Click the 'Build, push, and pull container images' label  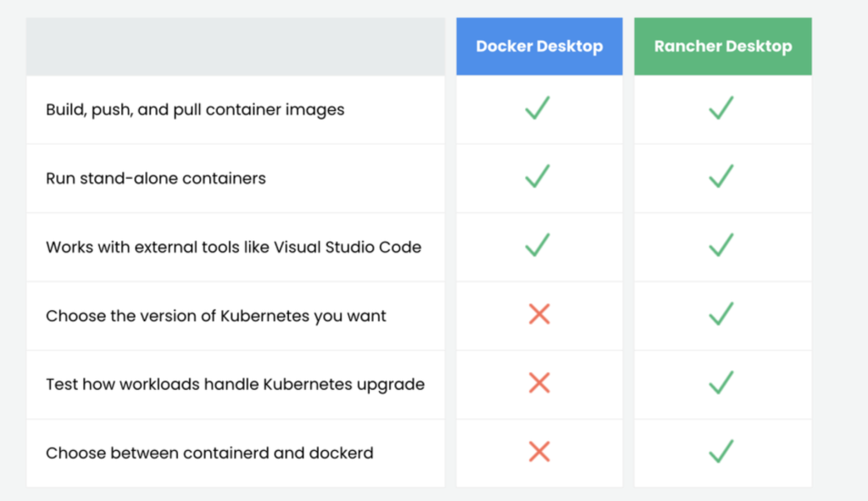coord(195,109)
